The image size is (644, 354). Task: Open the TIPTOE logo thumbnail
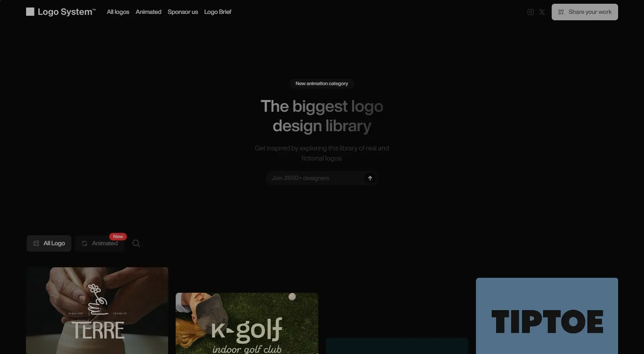547,316
